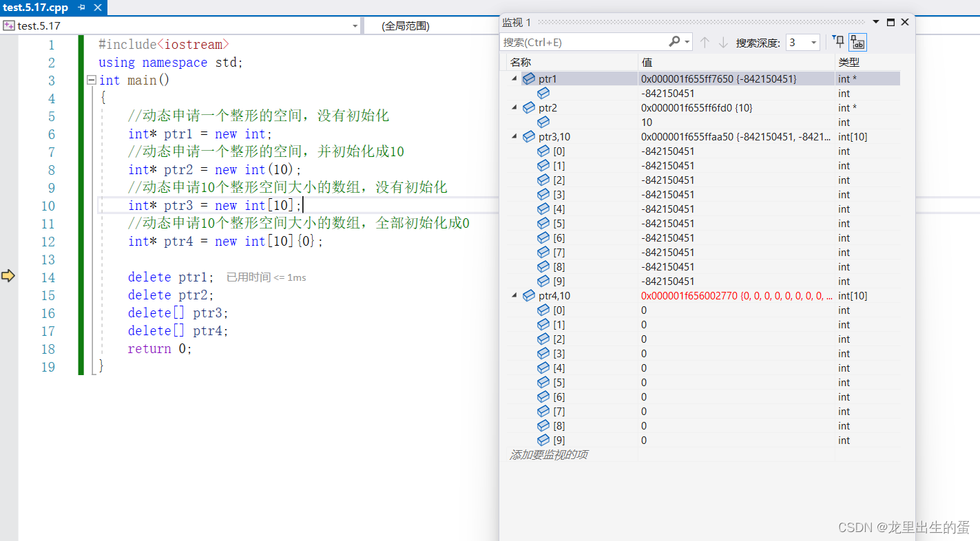
Task: Pin the test.5.17.cpp tab
Action: click(81, 8)
